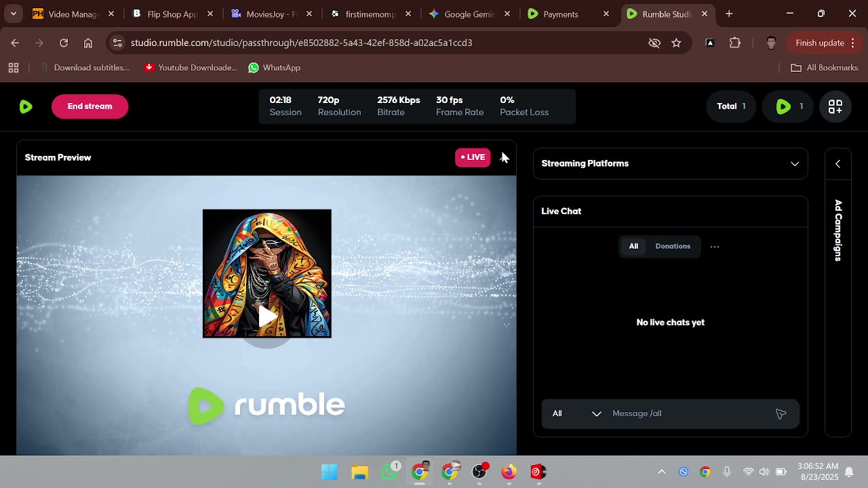Open the Ad Campaigns vertical tab

[x=838, y=230]
